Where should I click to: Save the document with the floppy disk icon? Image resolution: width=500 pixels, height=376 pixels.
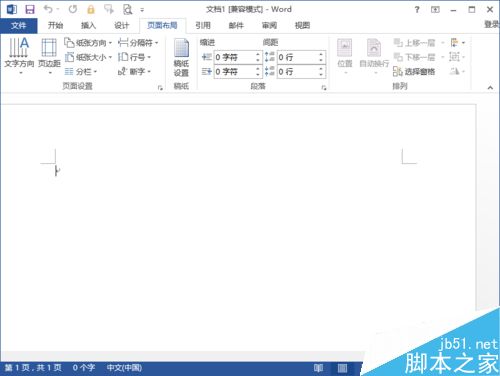pyautogui.click(x=30, y=9)
